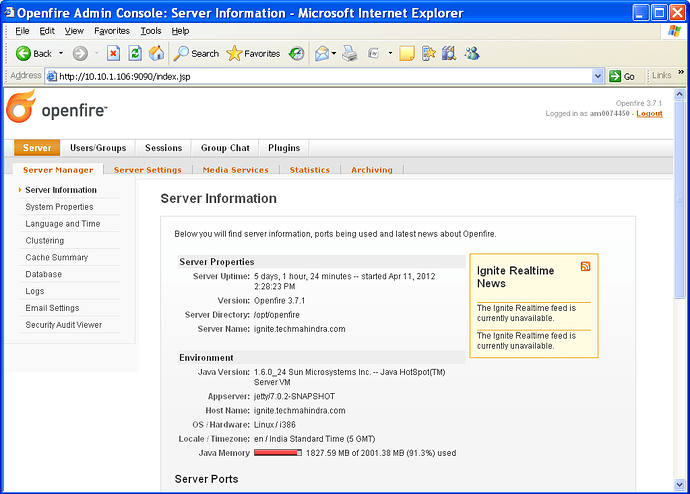The width and height of the screenshot is (690, 494).
Task: Click the ignite.techmahindra.com server name value
Action: point(300,329)
